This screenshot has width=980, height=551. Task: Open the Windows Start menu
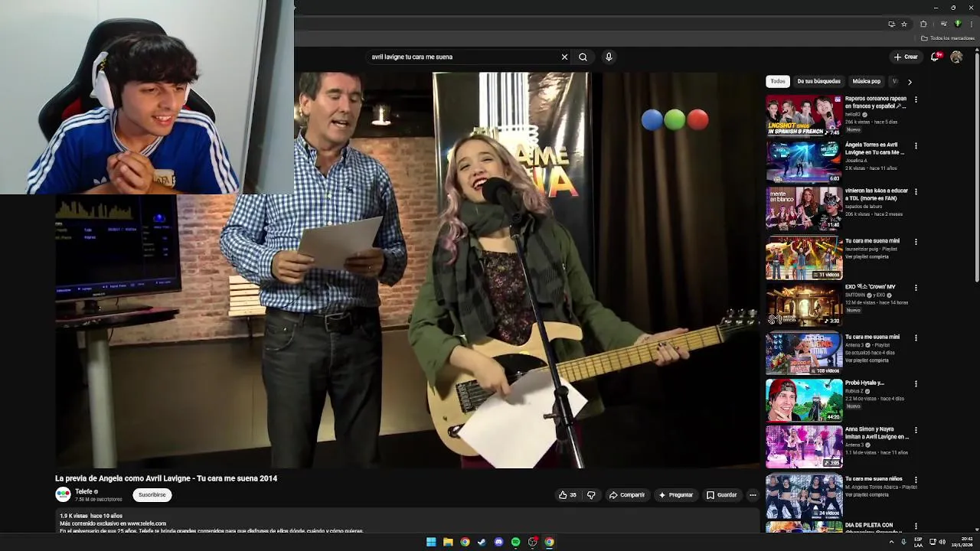point(431,542)
